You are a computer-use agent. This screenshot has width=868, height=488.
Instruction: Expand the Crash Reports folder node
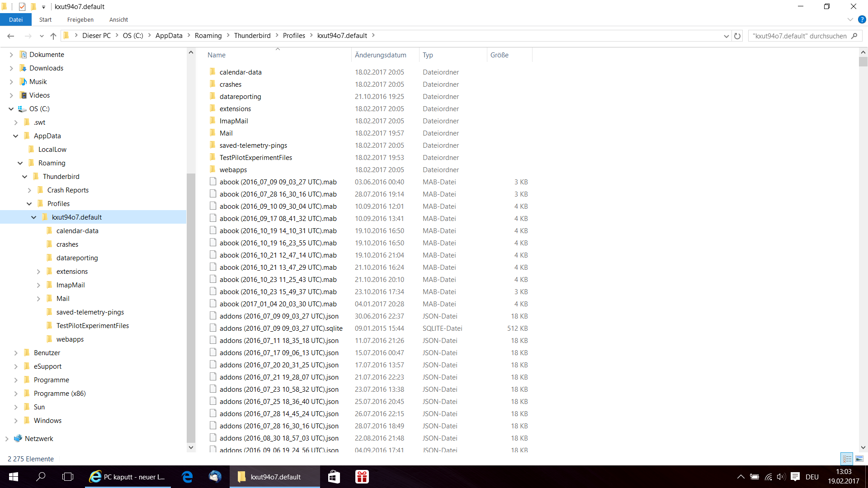(29, 190)
